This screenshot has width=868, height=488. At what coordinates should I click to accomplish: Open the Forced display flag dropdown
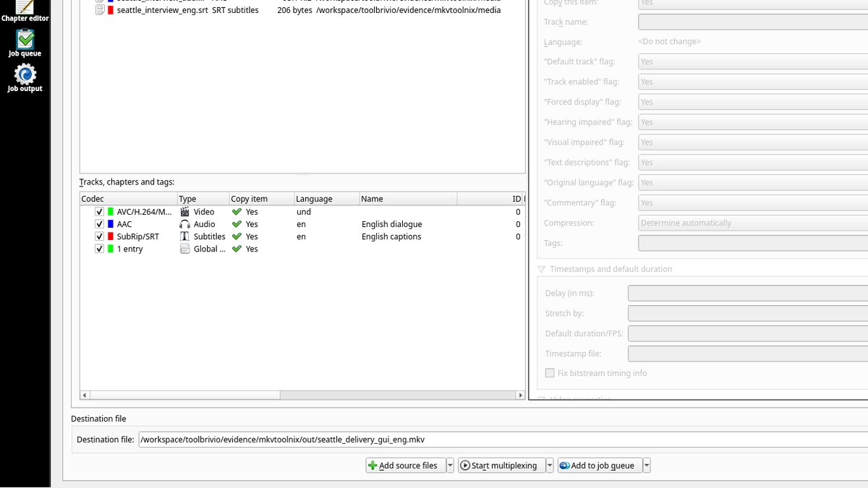pyautogui.click(x=753, y=102)
